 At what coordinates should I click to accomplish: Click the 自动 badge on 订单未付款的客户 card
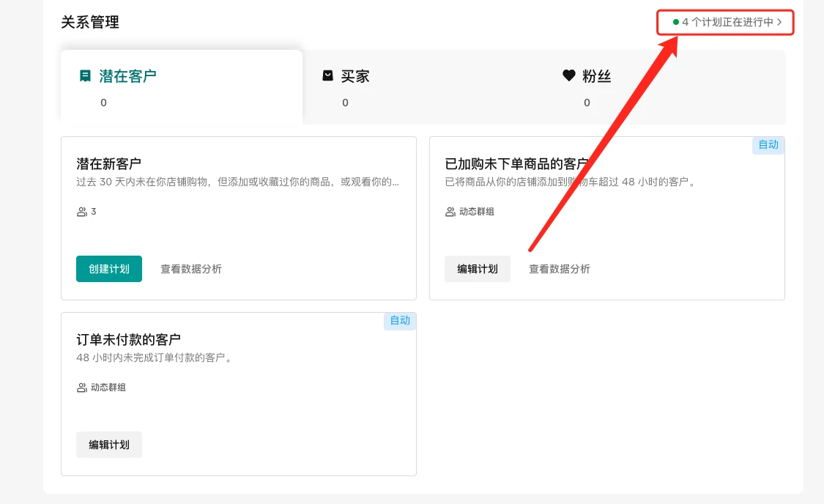pyautogui.click(x=400, y=321)
